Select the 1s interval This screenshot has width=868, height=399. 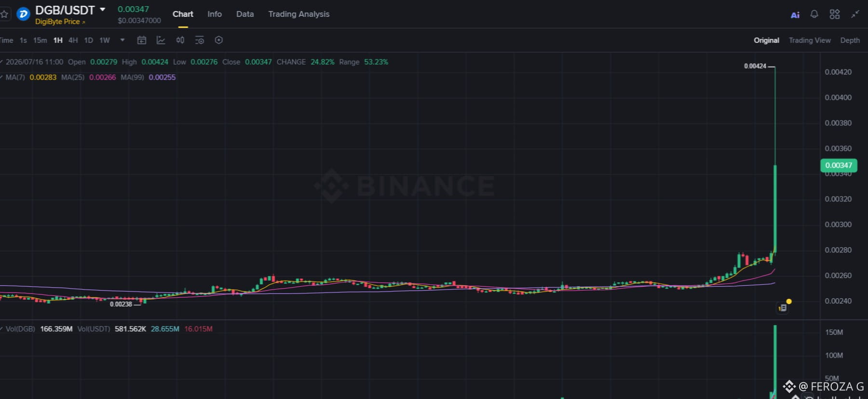tap(23, 40)
